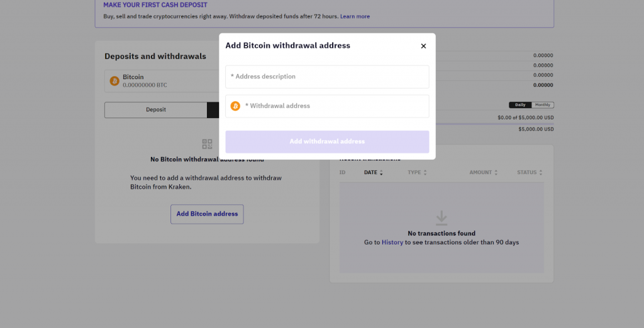The height and width of the screenshot is (328, 644).
Task: Sort transactions by AMOUNT column
Action: coord(484,172)
